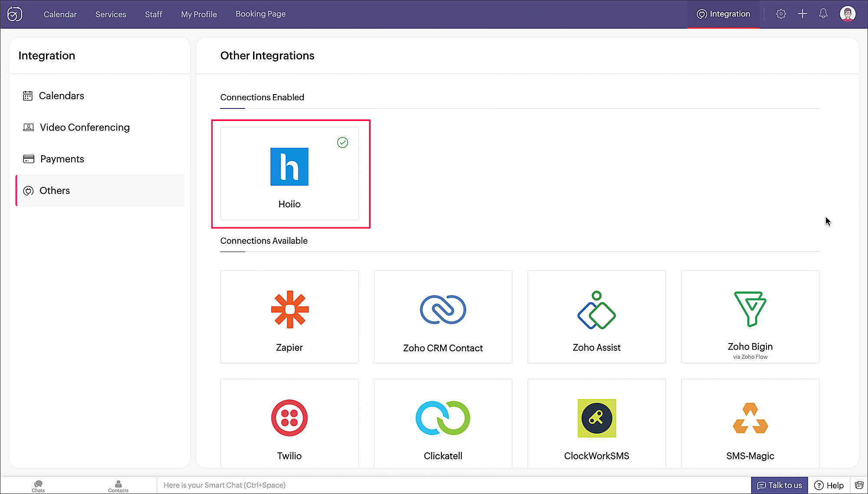Click the Zoho Assist label
This screenshot has height=494, width=868.
tap(596, 347)
